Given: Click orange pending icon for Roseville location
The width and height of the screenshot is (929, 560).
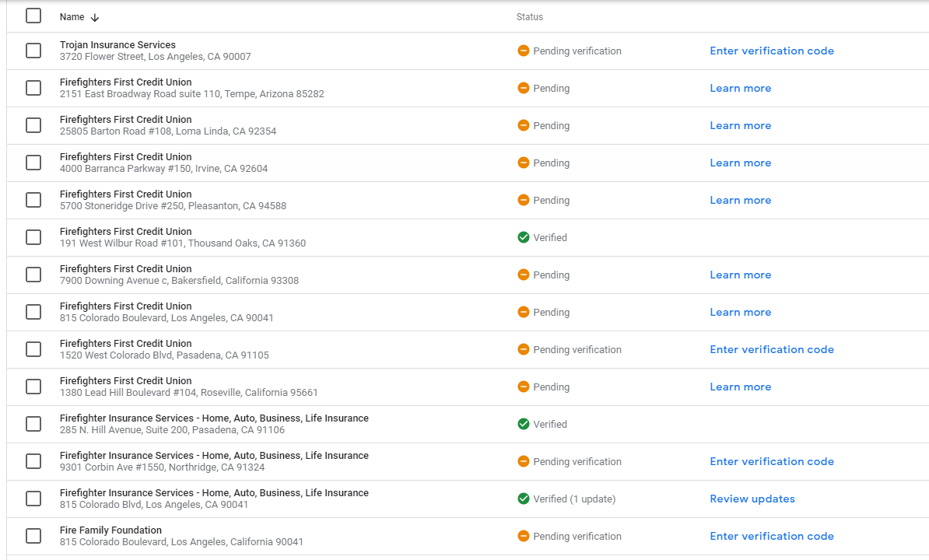Looking at the screenshot, I should 523,387.
